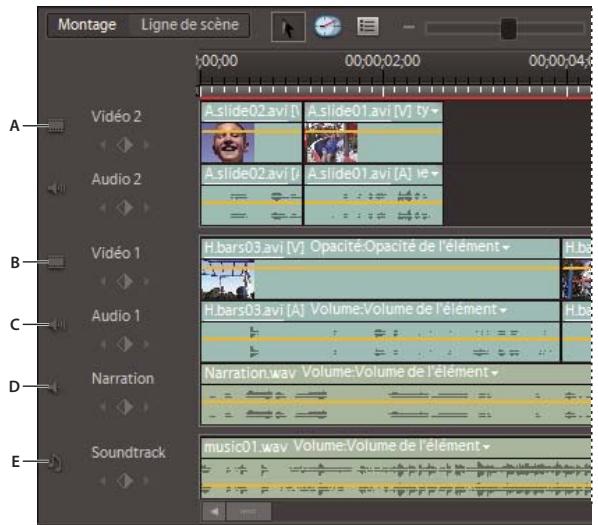Click the Audio 2 track label
The image size is (598, 525).
[116, 179]
